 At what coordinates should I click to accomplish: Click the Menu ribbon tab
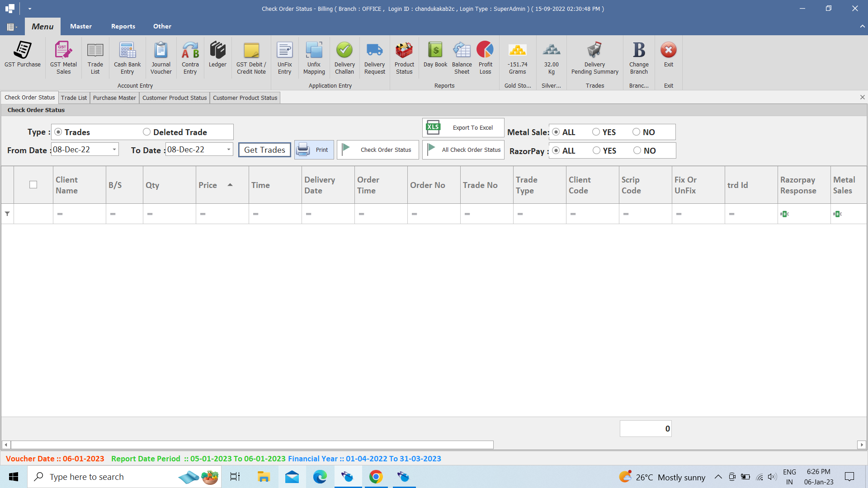click(x=42, y=26)
